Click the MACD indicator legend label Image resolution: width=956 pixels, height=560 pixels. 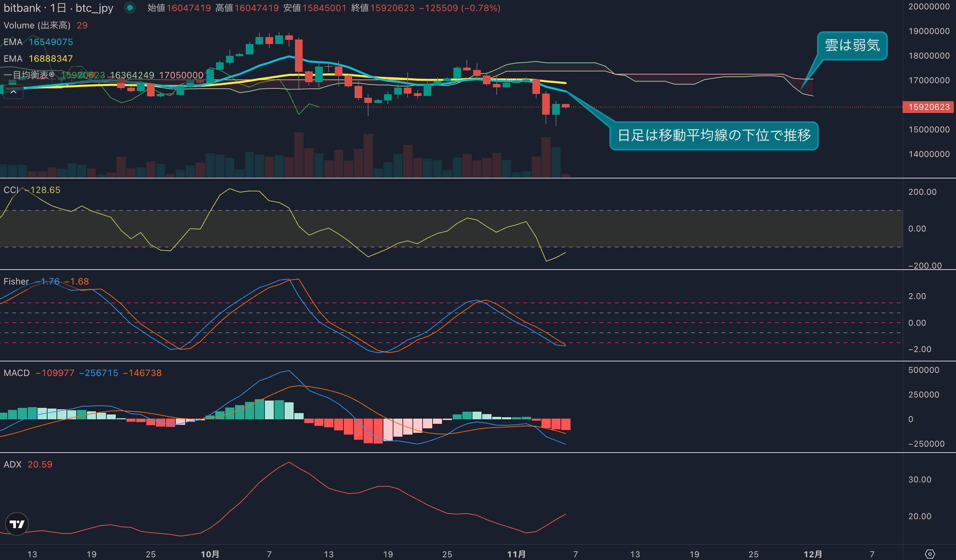click(x=17, y=373)
